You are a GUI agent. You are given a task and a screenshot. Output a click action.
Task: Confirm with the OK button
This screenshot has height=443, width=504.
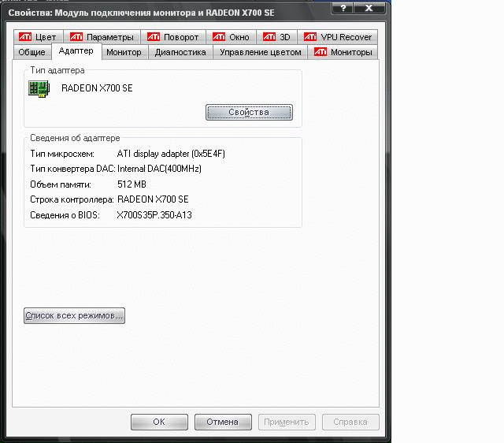[x=159, y=422]
